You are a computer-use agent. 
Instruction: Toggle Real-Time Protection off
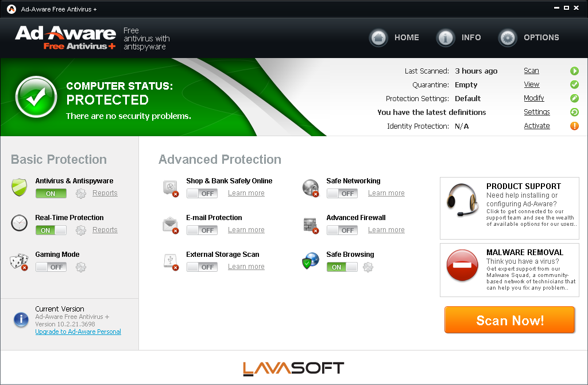pyautogui.click(x=51, y=230)
